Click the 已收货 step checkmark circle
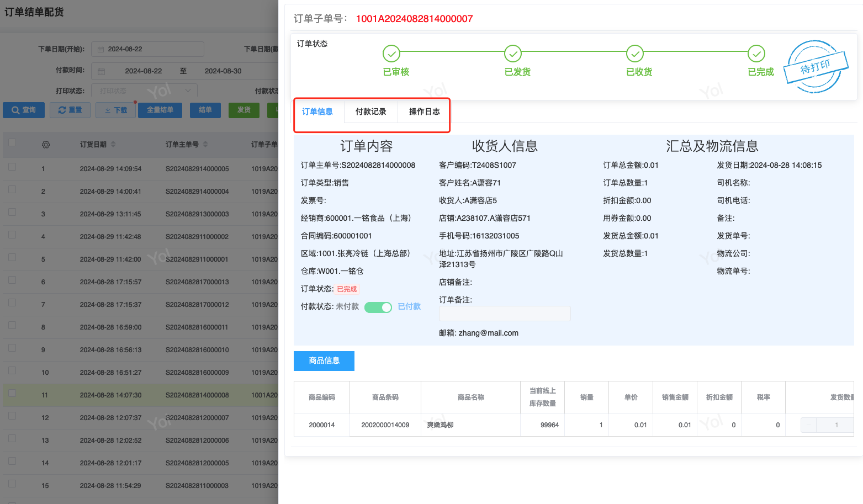 [x=634, y=54]
